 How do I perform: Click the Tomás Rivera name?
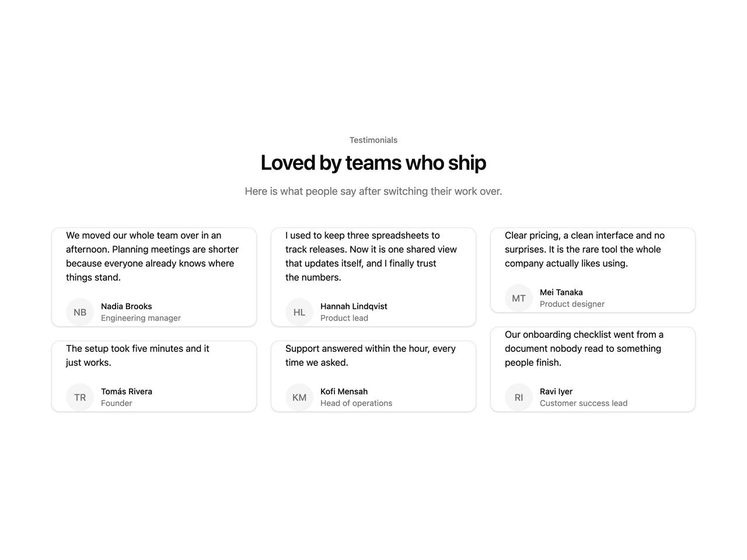[x=127, y=391]
